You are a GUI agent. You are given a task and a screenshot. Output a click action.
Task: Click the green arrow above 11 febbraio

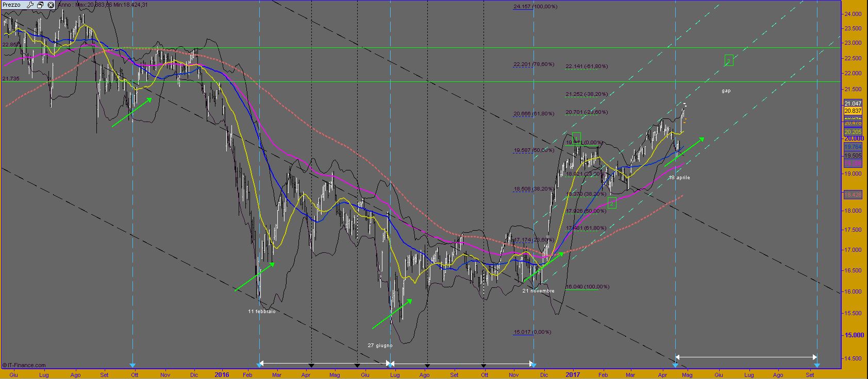[x=255, y=277]
